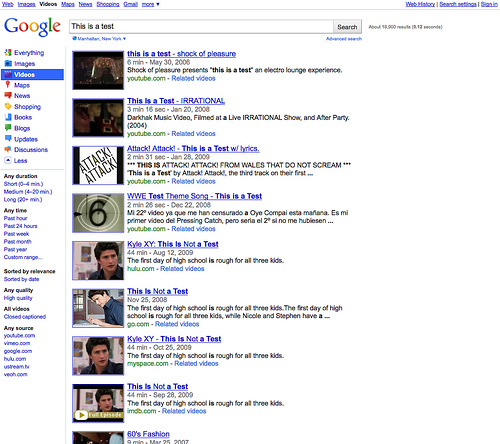Click the Sign in link
Screen dimensions: 500x444
tap(489, 4)
